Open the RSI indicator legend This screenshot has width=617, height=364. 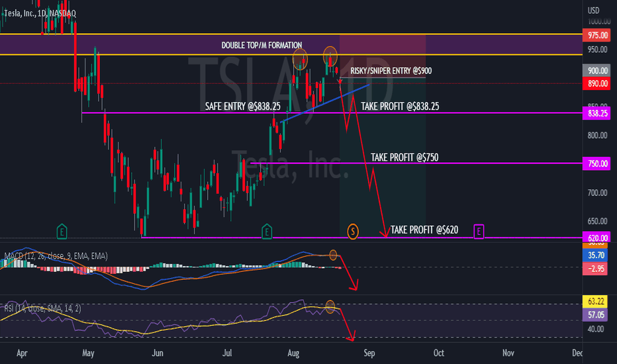(42, 308)
